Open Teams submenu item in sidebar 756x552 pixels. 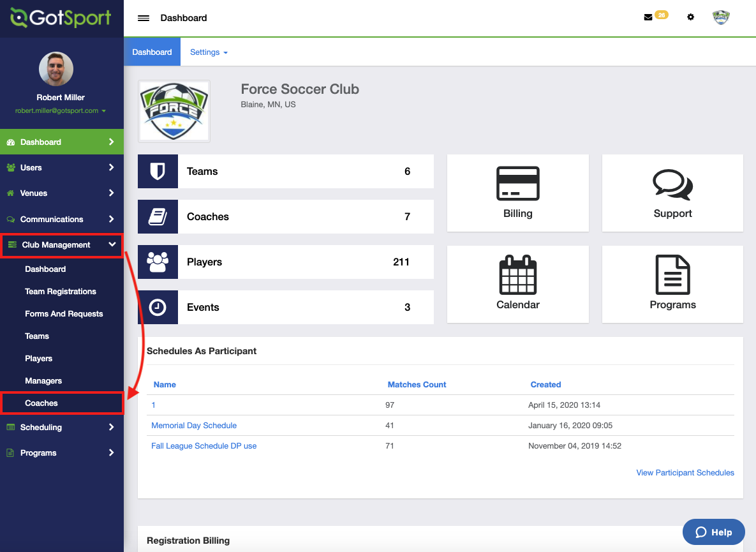pos(36,336)
